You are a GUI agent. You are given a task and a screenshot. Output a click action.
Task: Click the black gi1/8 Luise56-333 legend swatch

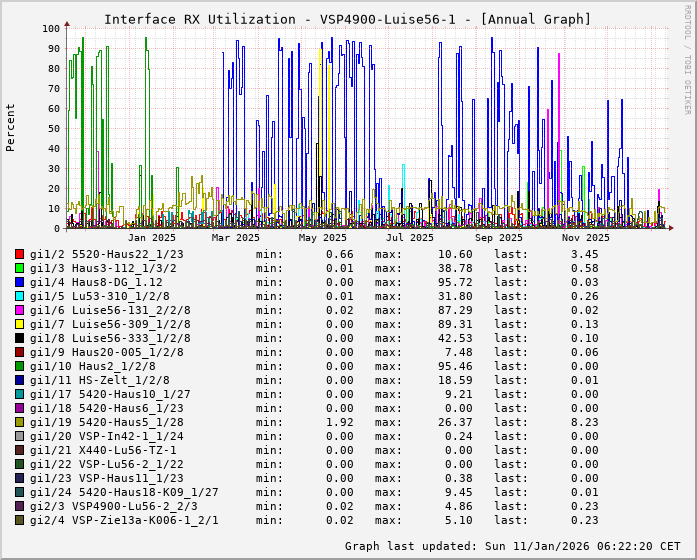[20, 338]
